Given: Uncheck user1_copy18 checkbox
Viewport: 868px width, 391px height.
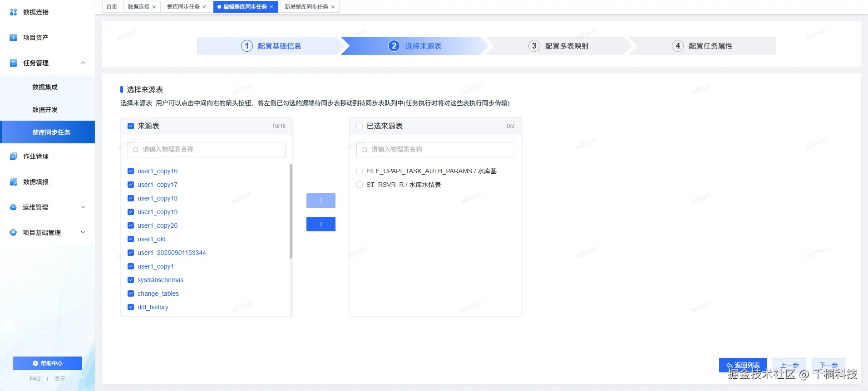Looking at the screenshot, I should (x=131, y=198).
